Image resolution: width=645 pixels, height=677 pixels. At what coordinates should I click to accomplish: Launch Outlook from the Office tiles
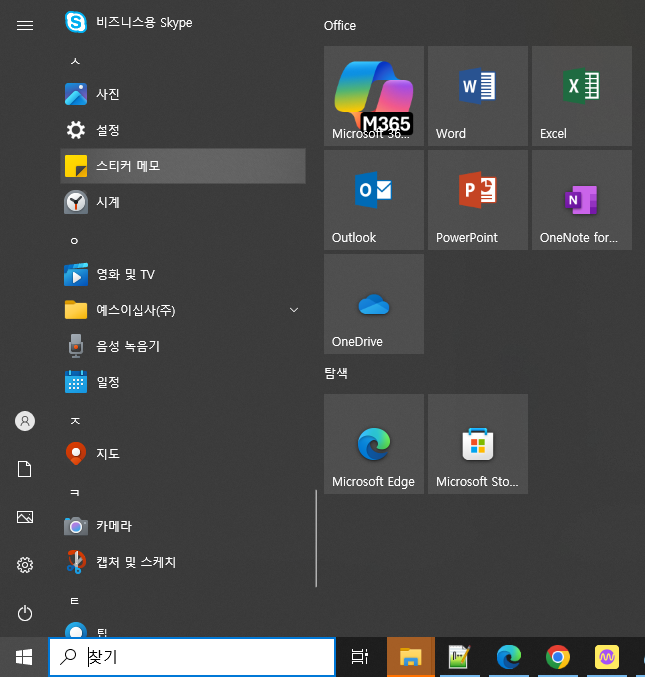tap(374, 200)
